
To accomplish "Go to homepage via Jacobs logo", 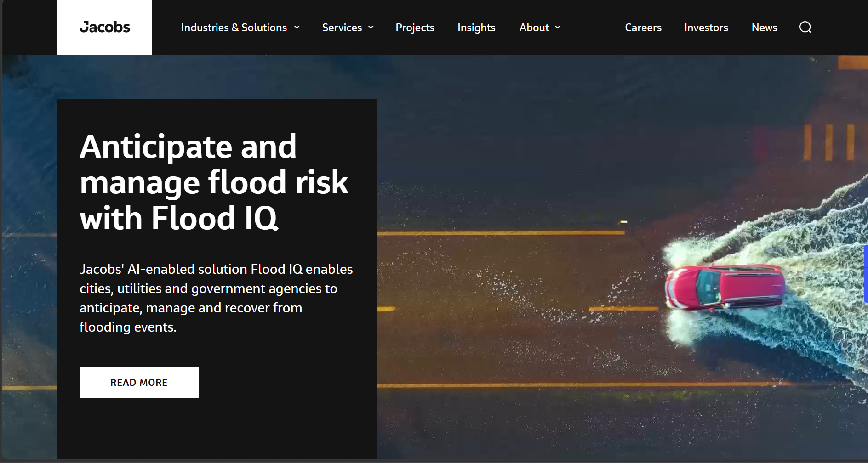I will click(x=105, y=28).
